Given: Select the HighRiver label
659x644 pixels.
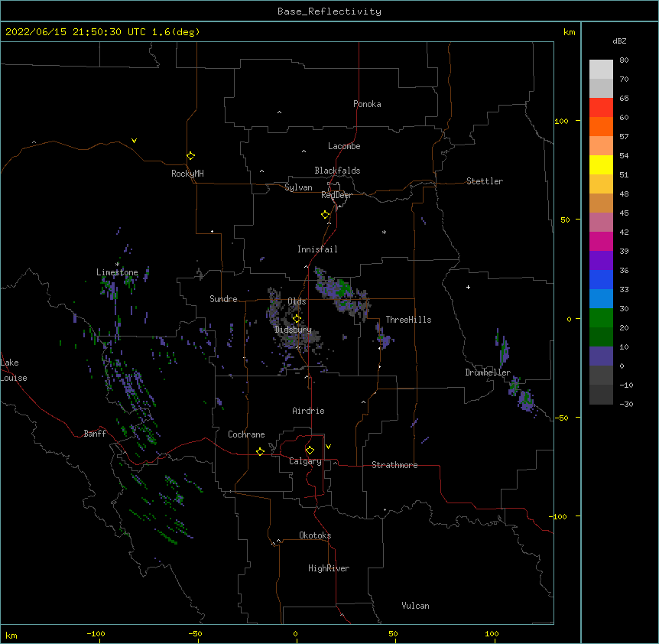Looking at the screenshot, I should pos(329,568).
